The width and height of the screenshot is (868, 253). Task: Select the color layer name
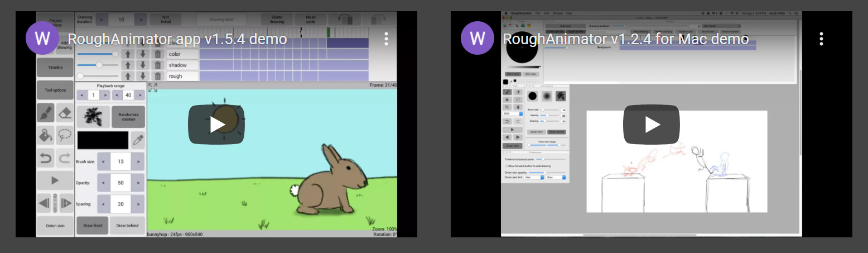182,54
